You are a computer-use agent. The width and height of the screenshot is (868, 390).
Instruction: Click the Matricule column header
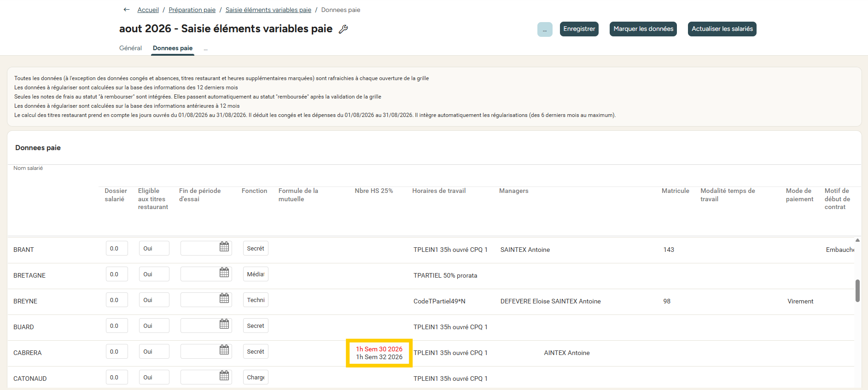[x=676, y=191]
